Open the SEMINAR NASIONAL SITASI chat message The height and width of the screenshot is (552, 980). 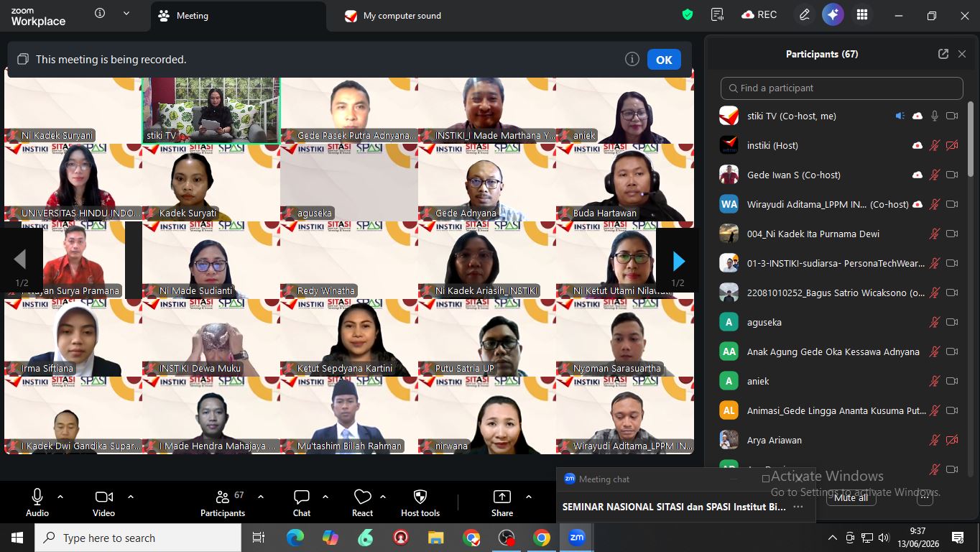(674, 507)
